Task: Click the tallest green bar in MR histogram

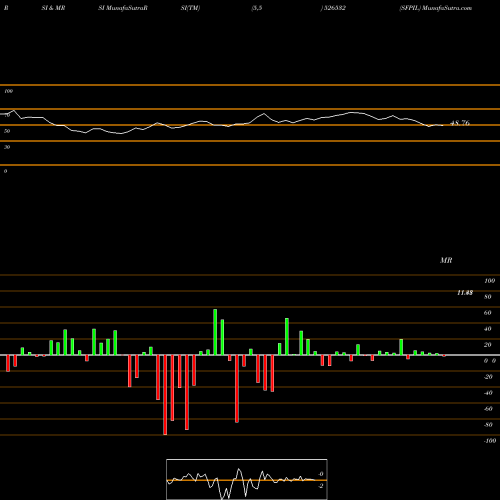Action: [215, 332]
